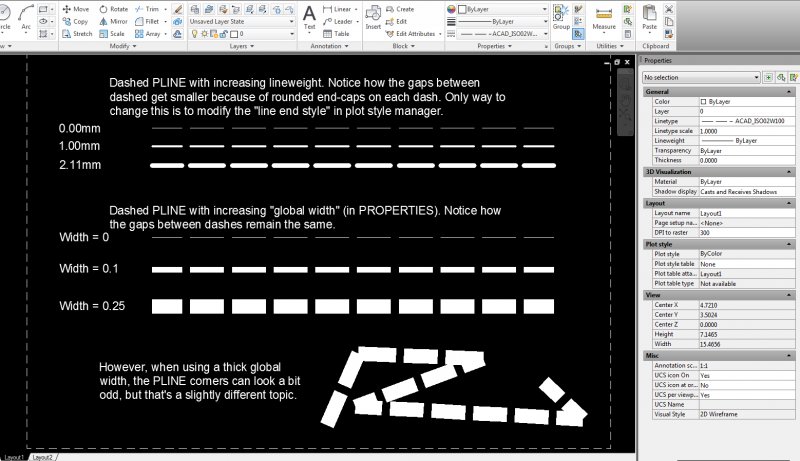Toggle layer lock padlock icon
The image size is (800, 461).
pyautogui.click(x=223, y=34)
